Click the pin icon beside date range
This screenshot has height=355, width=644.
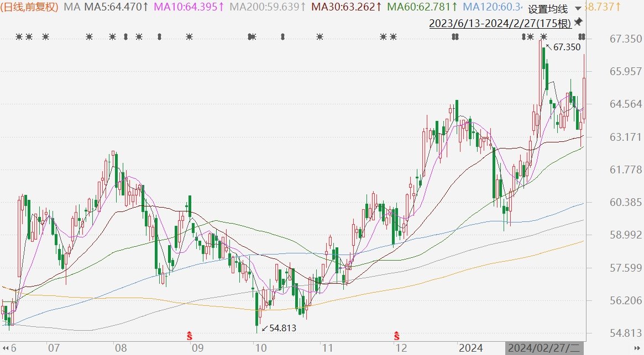coord(578,23)
